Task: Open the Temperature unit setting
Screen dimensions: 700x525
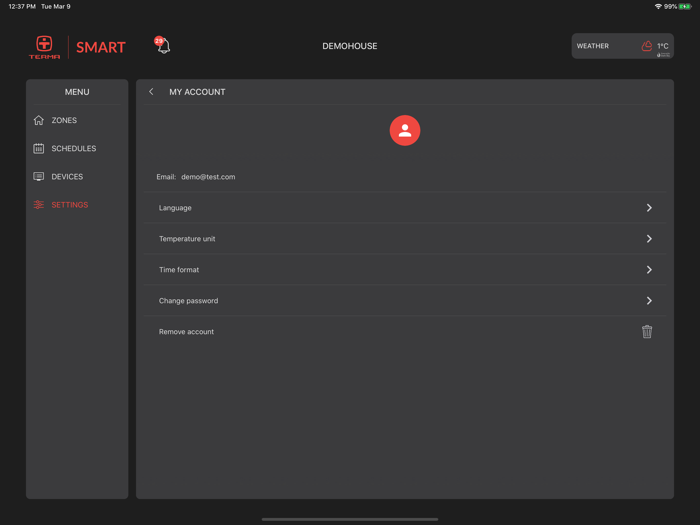Action: pos(405,238)
